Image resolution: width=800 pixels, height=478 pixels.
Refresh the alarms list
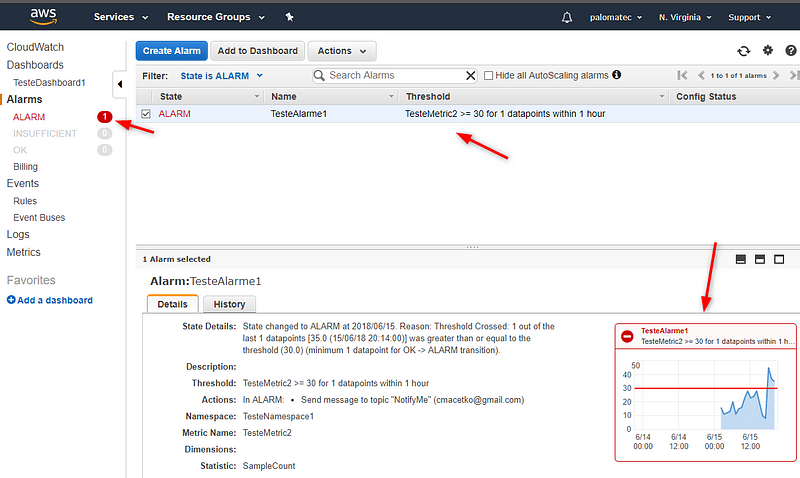(744, 51)
